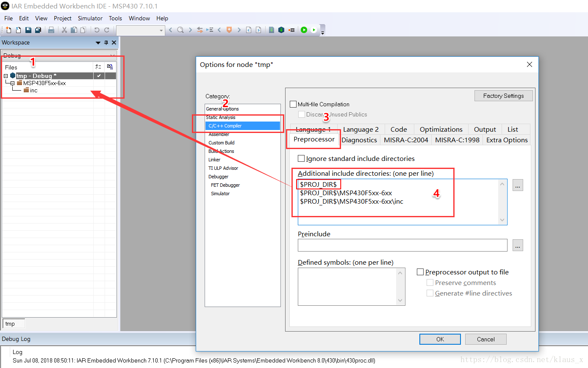Open the Workspace panel's black dropdown arrow
This screenshot has height=368, width=588.
[98, 43]
